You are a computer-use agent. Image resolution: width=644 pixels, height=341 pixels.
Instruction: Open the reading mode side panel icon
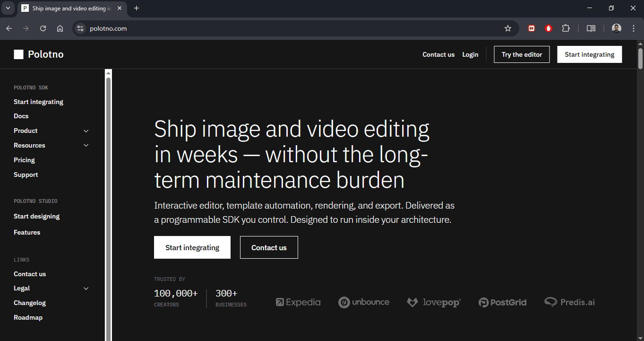[591, 28]
